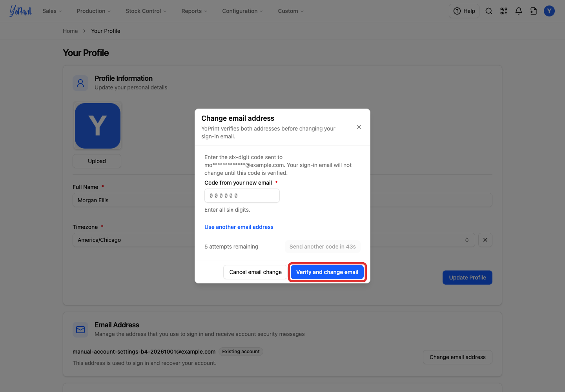Screen dimensions: 565x392
Task: Click the '5 attempts remaining' text
Action: click(231, 247)
